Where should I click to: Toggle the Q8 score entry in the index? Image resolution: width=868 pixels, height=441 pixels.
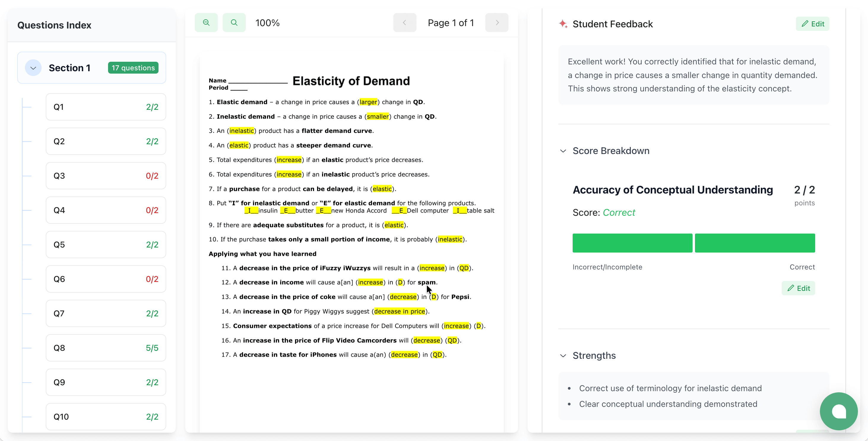(105, 348)
